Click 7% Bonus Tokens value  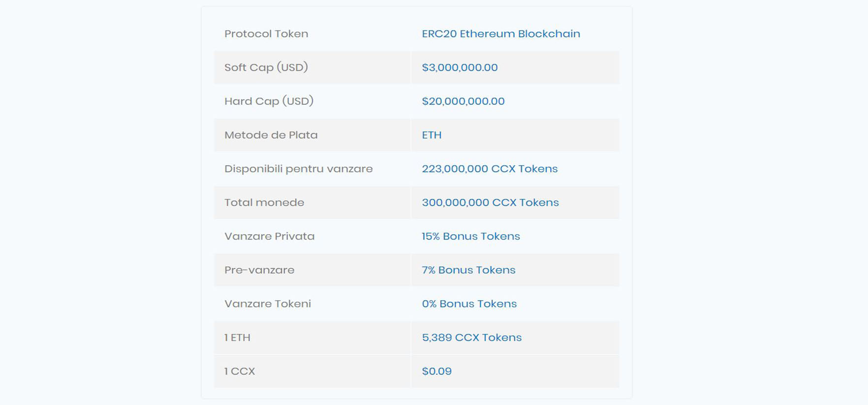(x=468, y=270)
